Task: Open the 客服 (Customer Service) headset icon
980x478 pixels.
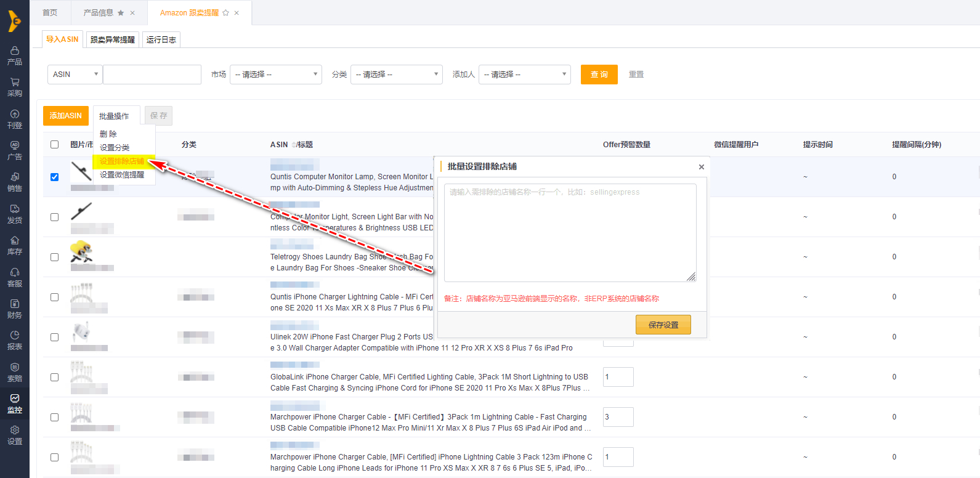Action: pyautogui.click(x=15, y=277)
